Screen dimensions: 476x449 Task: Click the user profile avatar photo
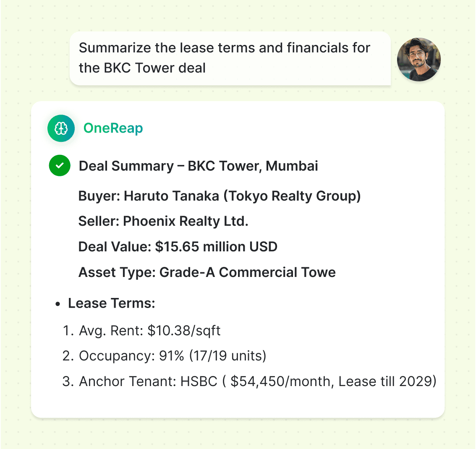pos(418,60)
